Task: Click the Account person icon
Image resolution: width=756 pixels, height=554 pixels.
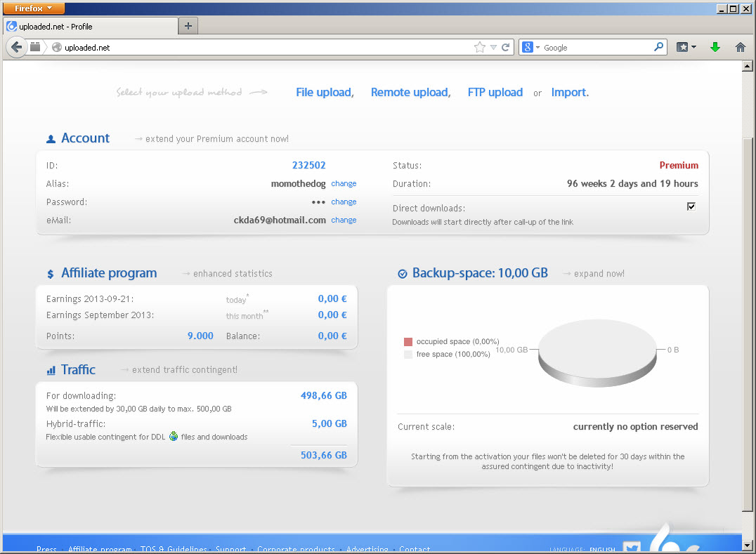Action: (x=51, y=139)
